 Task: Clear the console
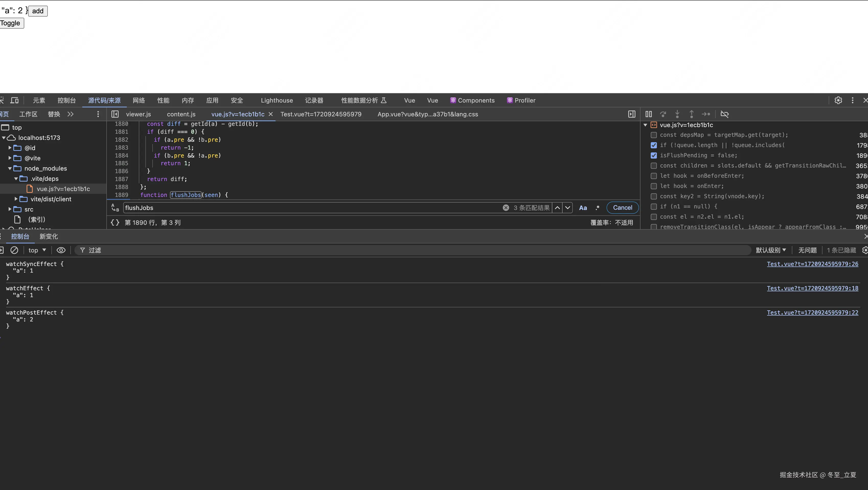click(14, 250)
